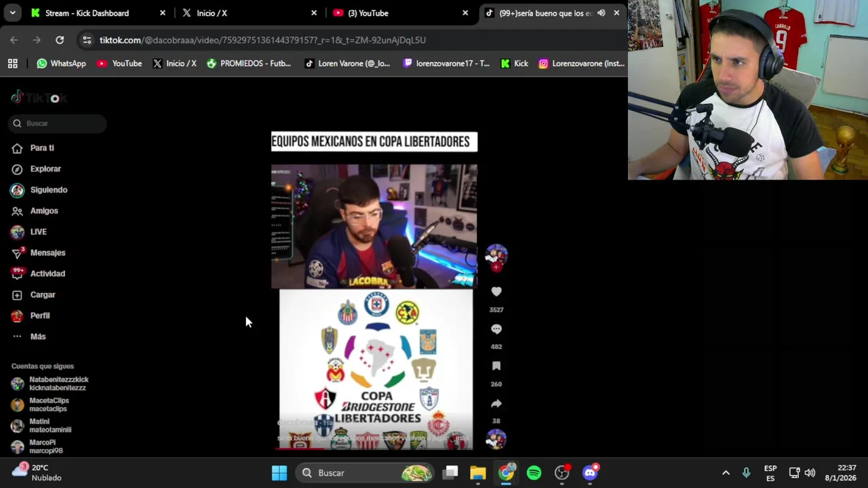This screenshot has width=868, height=488.
Task: Open the red-badged app left of Discord
Action: coord(562,473)
